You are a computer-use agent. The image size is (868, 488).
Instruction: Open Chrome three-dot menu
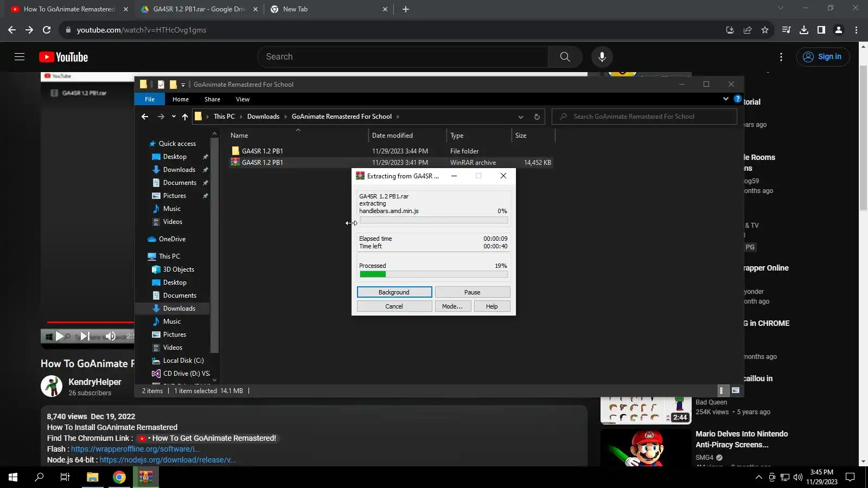pos(857,30)
